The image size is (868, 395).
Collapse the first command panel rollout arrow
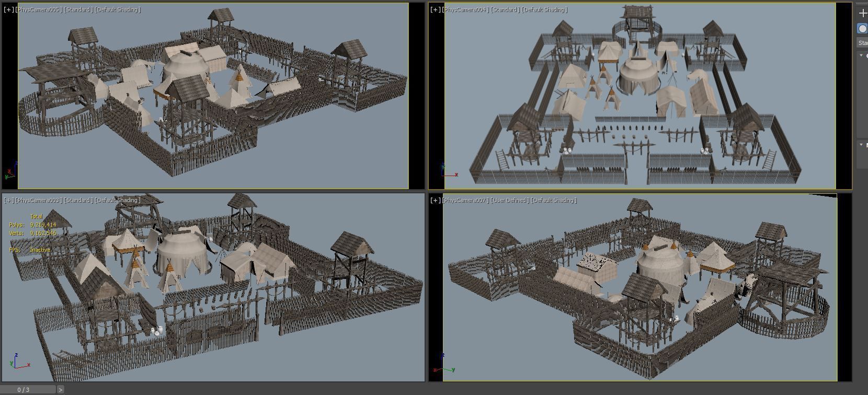click(x=861, y=55)
